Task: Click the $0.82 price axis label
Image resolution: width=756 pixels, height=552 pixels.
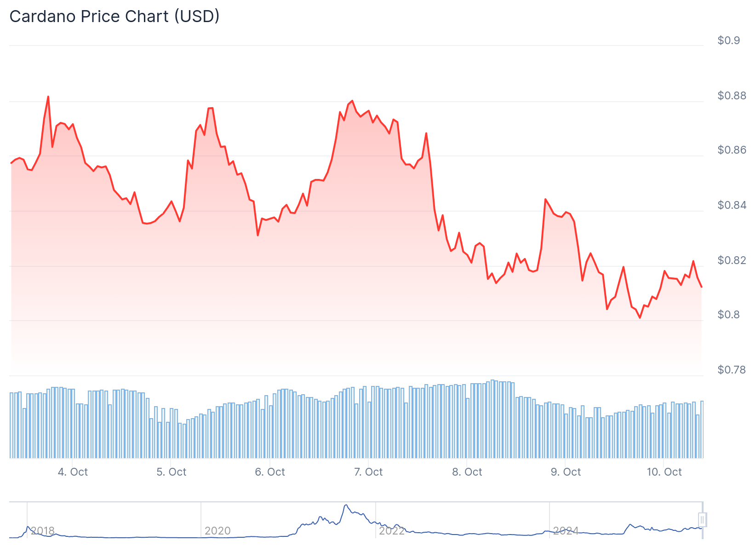Action: coord(732,260)
